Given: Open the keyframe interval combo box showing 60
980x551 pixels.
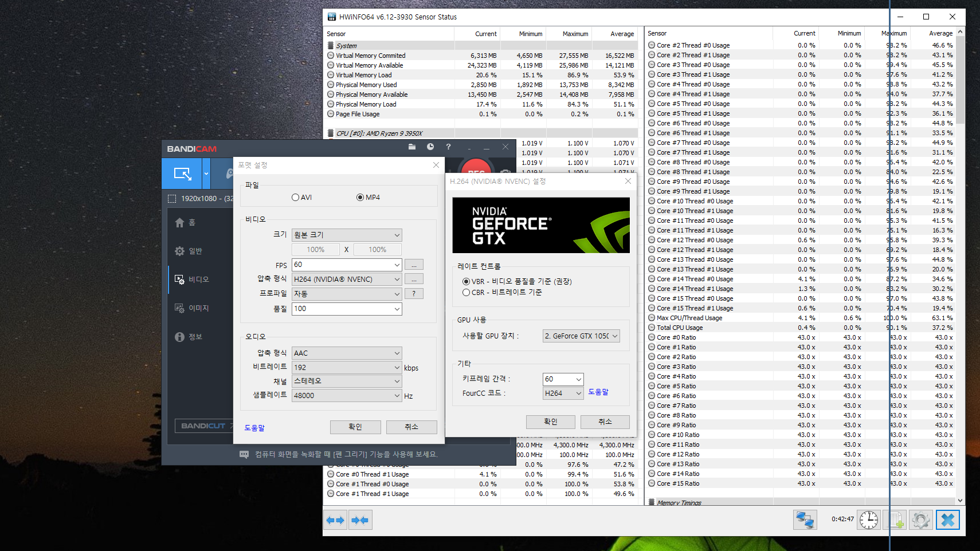Looking at the screenshot, I should click(x=563, y=379).
